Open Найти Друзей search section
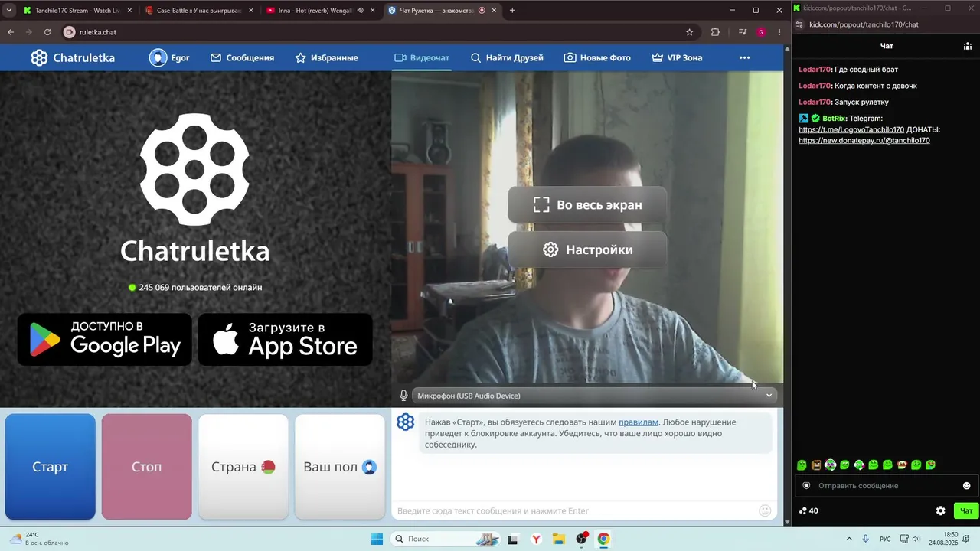Viewport: 980px width, 551px height. coord(507,57)
